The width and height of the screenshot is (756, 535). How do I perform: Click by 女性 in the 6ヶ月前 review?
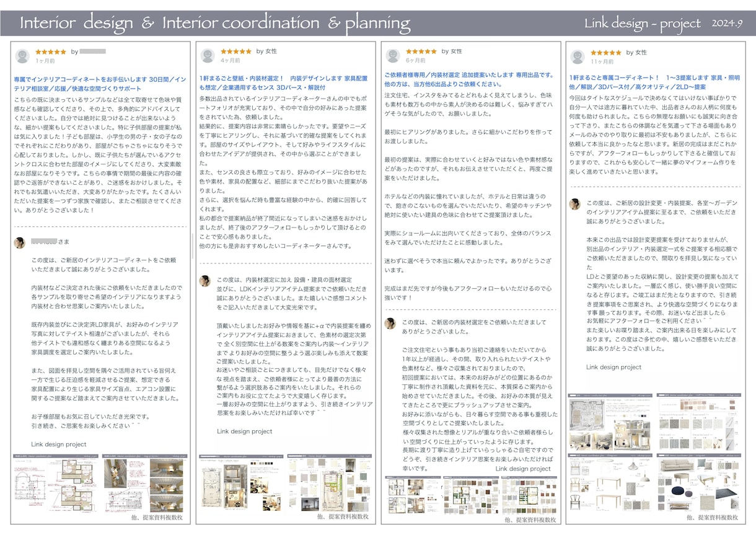[x=452, y=51]
